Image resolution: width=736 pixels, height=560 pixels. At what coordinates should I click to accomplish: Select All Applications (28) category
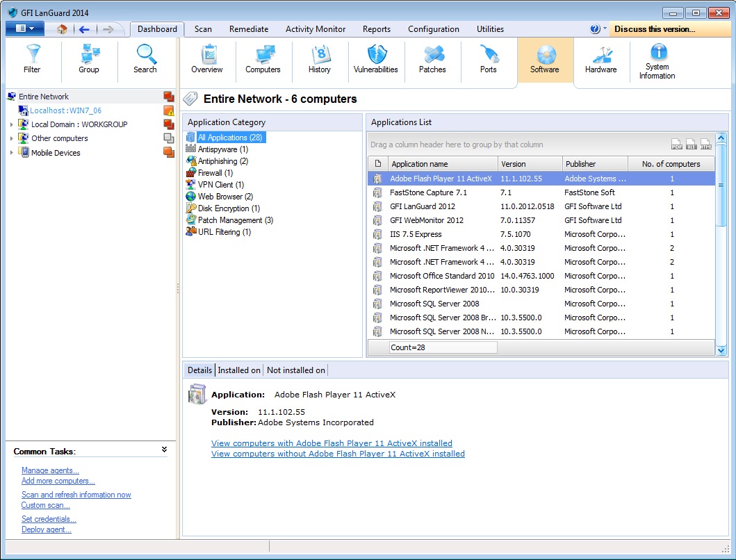pos(230,138)
